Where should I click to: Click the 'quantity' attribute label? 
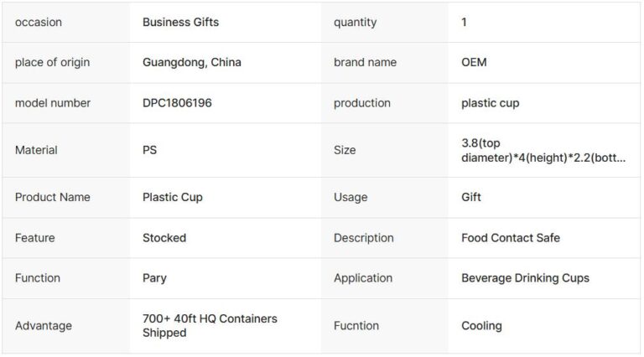click(x=355, y=23)
